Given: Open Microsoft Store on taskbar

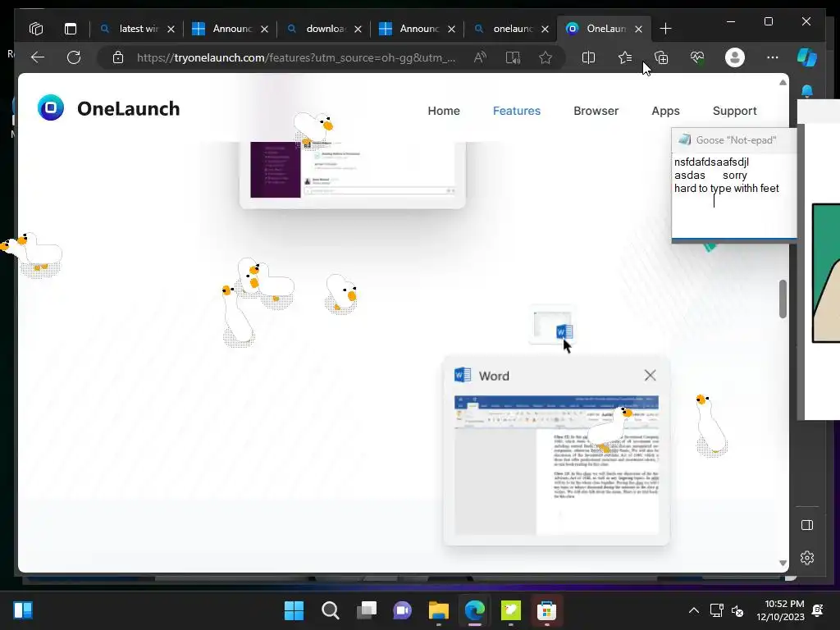Looking at the screenshot, I should click(546, 610).
